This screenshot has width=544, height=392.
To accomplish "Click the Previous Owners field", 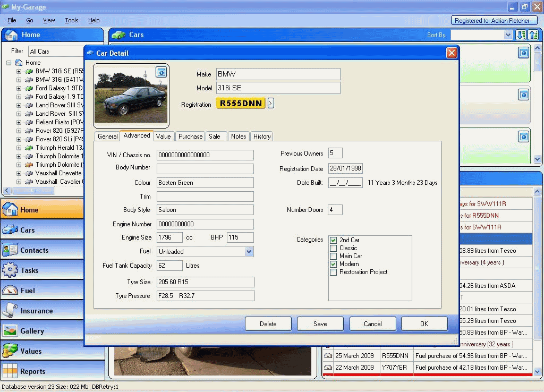I will click(x=335, y=153).
